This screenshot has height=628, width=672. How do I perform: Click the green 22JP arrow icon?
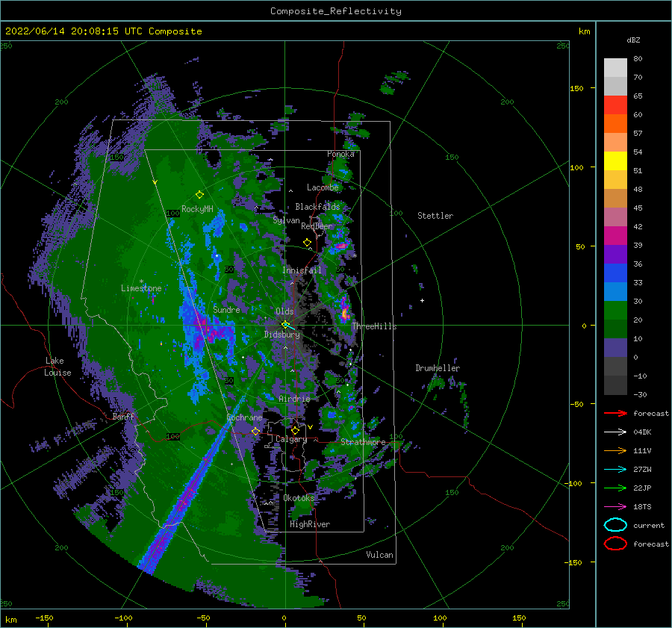(615, 488)
